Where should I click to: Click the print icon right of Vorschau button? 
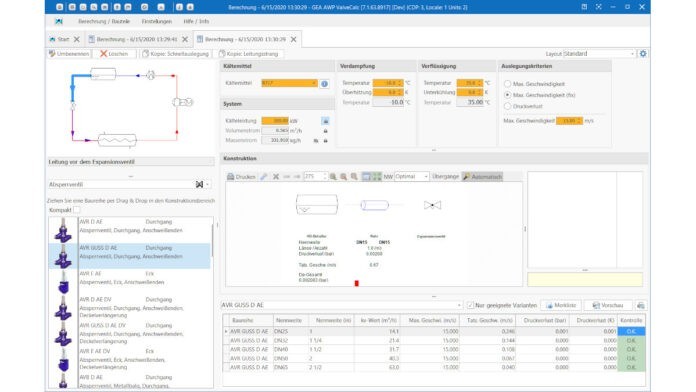(640, 305)
